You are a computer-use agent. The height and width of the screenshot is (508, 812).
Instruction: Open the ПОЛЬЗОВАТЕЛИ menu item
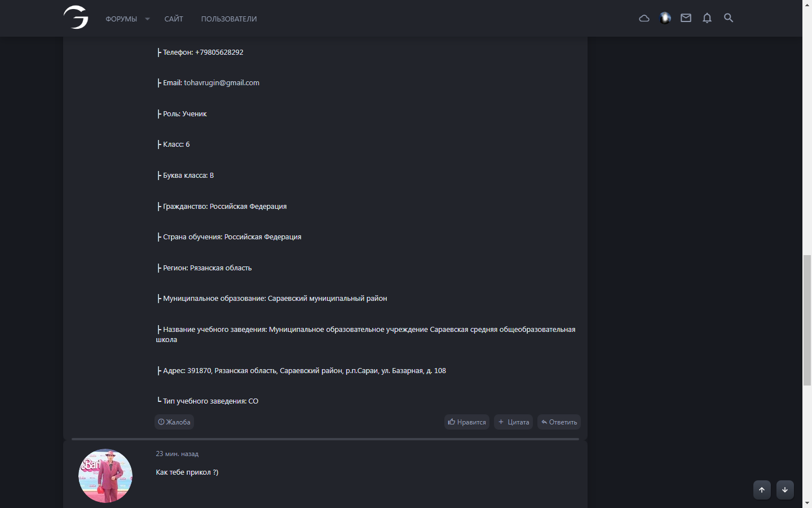[x=229, y=19]
